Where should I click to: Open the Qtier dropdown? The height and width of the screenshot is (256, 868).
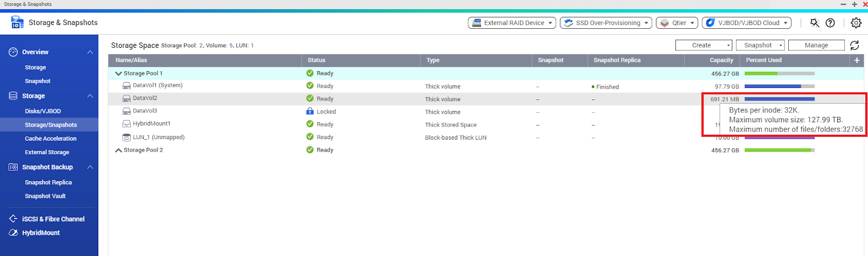pyautogui.click(x=677, y=23)
